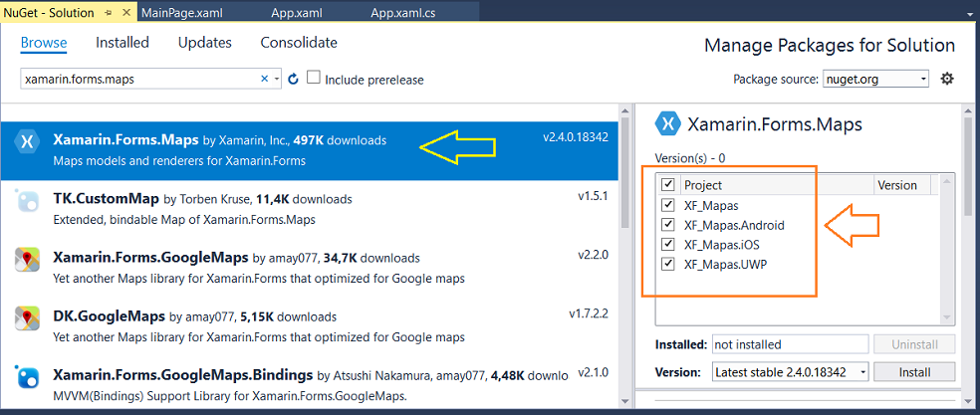This screenshot has width=980, height=415.
Task: Open the MainPage.xaml document tab
Action: pos(182,13)
